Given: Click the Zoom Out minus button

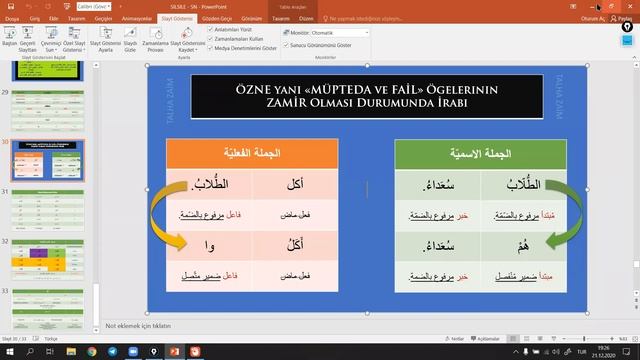Looking at the screenshot, I should [x=564, y=339].
